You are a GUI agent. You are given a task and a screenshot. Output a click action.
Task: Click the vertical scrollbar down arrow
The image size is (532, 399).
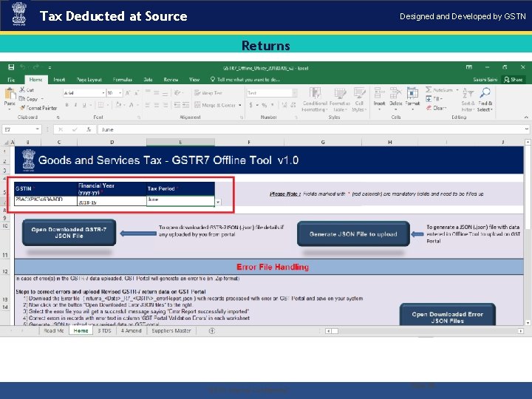[x=528, y=323]
